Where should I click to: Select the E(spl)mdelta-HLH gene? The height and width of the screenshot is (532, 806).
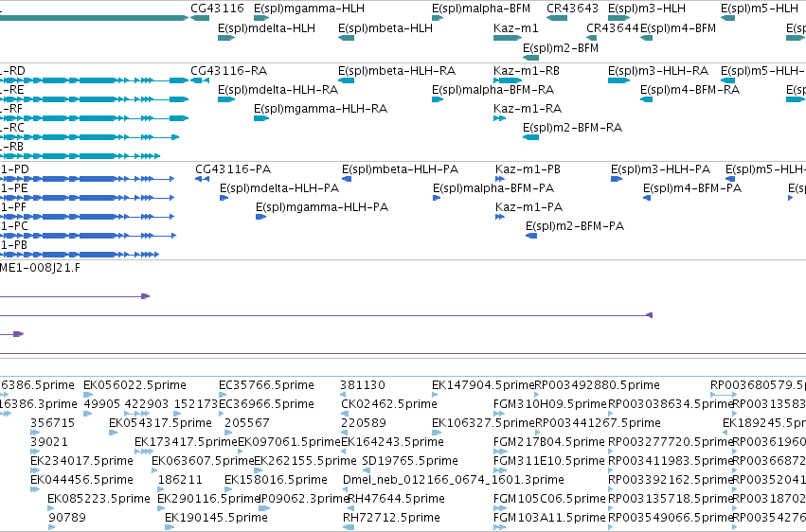tap(226, 38)
